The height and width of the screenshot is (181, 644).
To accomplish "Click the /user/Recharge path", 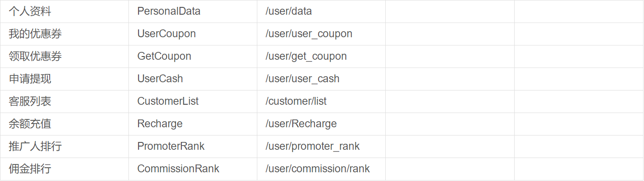I will [x=301, y=124].
